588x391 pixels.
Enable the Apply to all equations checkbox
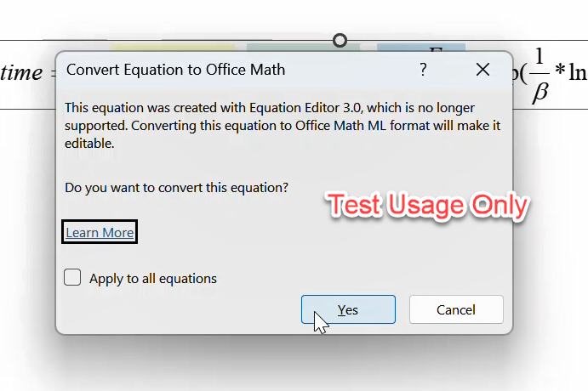click(x=72, y=277)
